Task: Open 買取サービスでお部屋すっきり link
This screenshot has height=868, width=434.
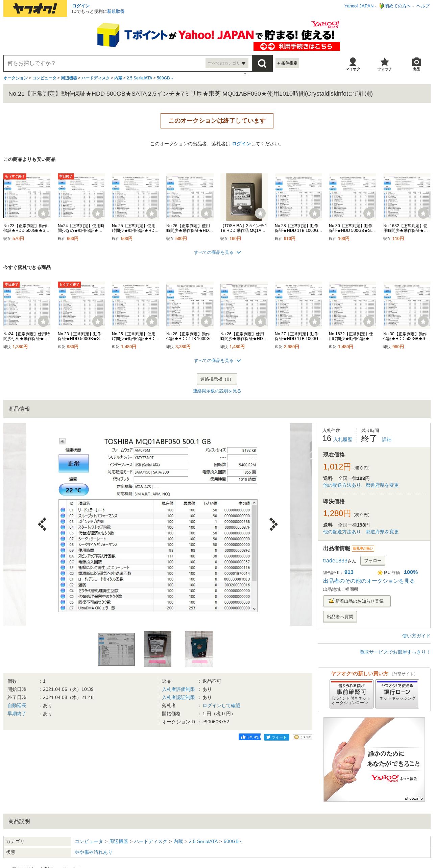Action: (395, 652)
